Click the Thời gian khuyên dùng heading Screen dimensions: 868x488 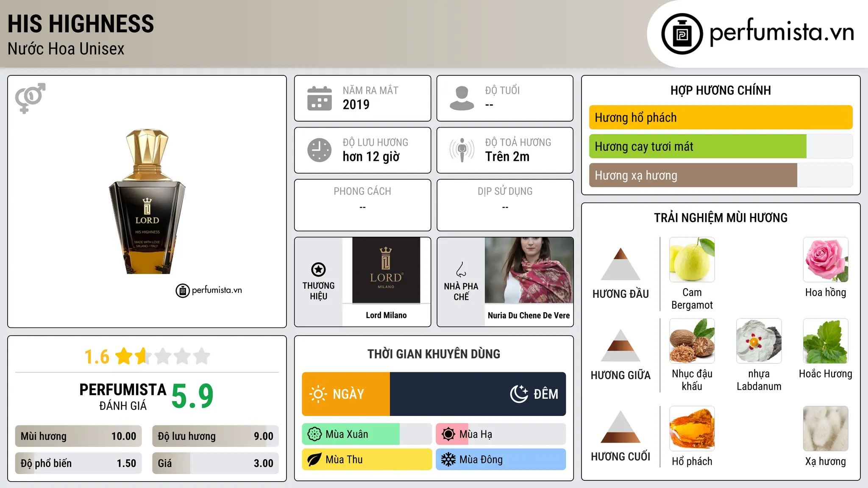(434, 354)
